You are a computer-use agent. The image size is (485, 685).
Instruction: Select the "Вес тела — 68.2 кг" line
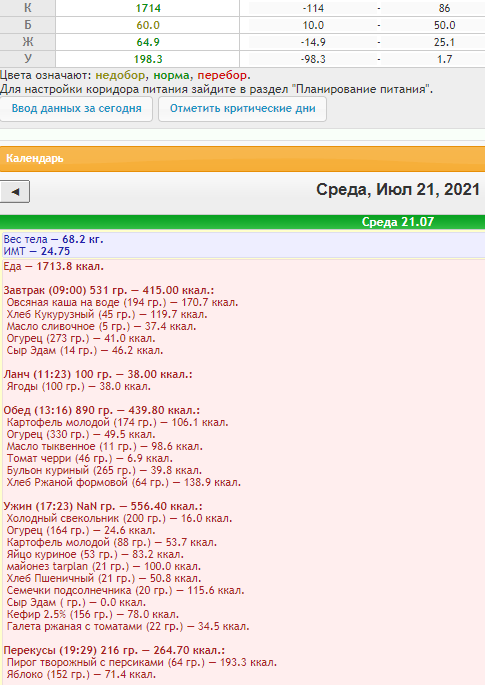(53, 239)
